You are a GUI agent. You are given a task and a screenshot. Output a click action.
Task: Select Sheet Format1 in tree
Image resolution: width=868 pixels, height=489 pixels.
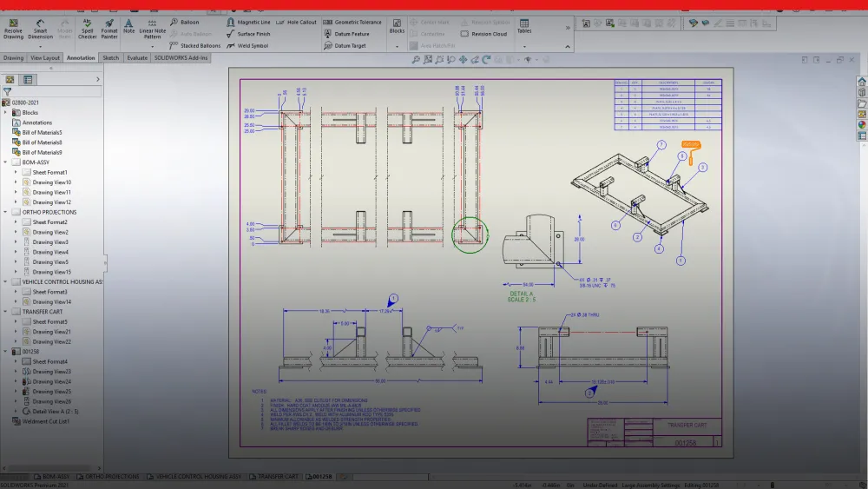[44, 172]
